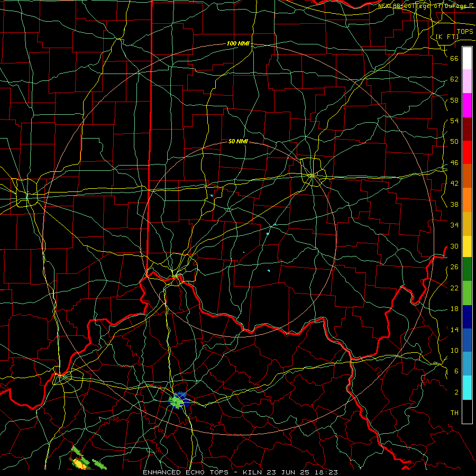Click the dark orange legend swatch
The image size is (476, 476).
coord(467,176)
